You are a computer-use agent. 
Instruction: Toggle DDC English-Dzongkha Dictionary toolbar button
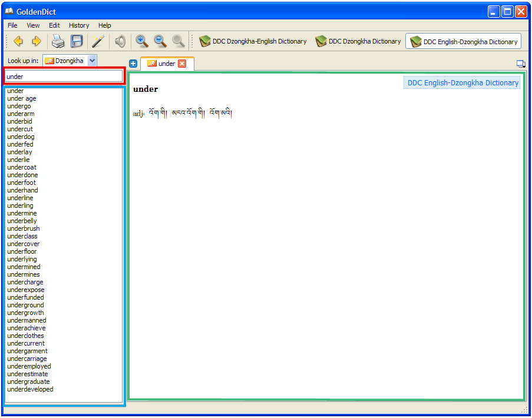coord(464,41)
